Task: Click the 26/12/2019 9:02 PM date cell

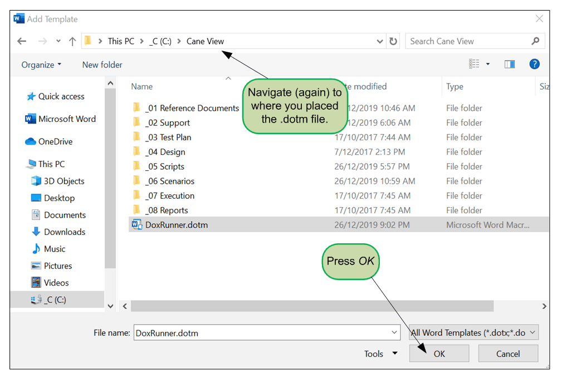Action: (372, 224)
